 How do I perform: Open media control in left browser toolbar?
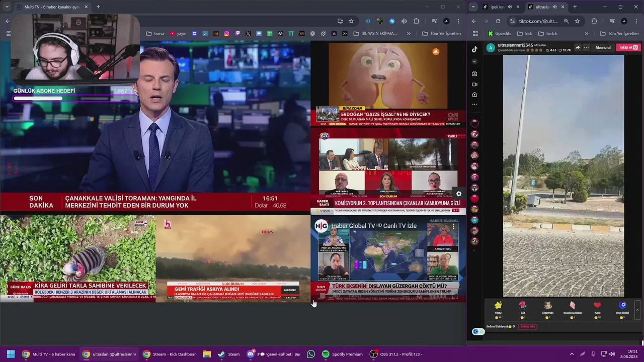point(434,21)
